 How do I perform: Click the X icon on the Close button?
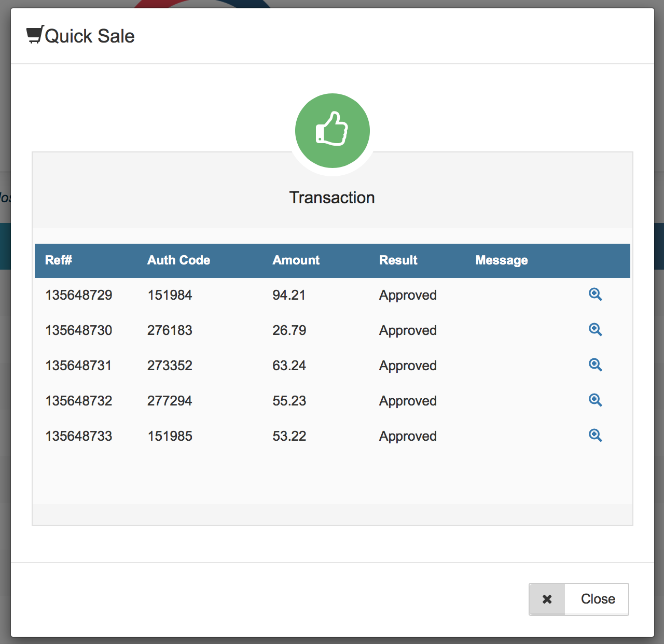tap(547, 599)
